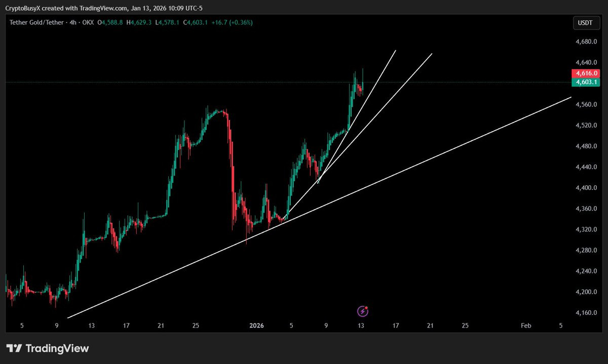Click the 25 date label before 2026
The height and width of the screenshot is (364, 608).
pyautogui.click(x=196, y=326)
